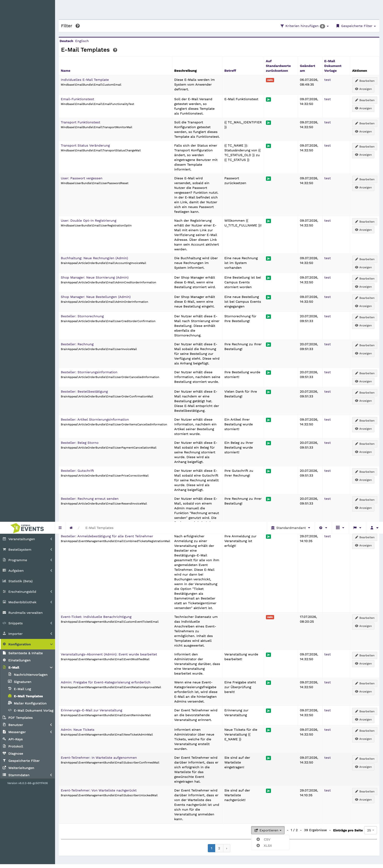
Task: Open Einträge pro Seite 25 dropdown
Action: 371,830
